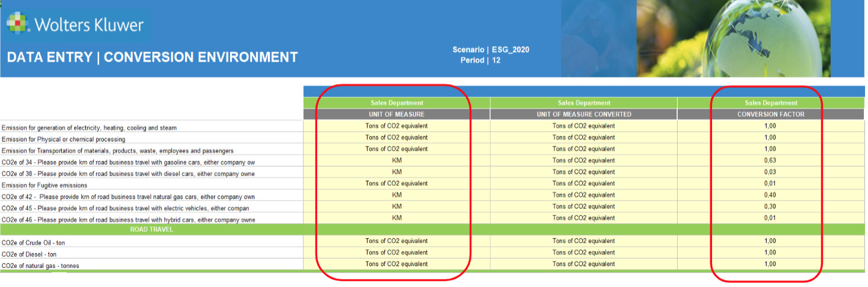The image size is (868, 287).
Task: Click the CO2e of Crude Oil row label
Action: coord(33,243)
